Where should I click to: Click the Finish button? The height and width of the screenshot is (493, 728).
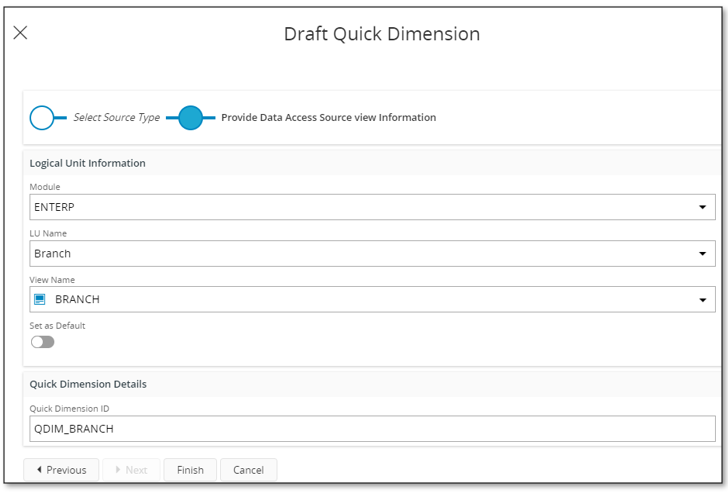coord(190,470)
